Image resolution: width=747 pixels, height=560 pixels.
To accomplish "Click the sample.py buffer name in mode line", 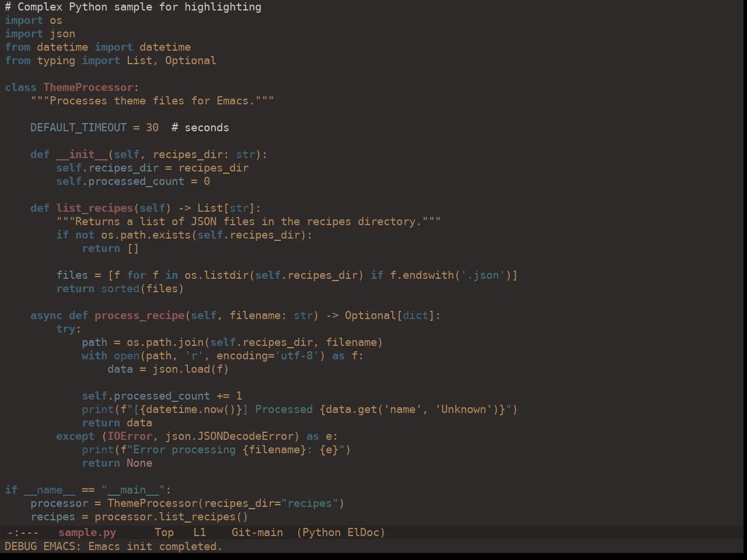I will click(x=88, y=532).
